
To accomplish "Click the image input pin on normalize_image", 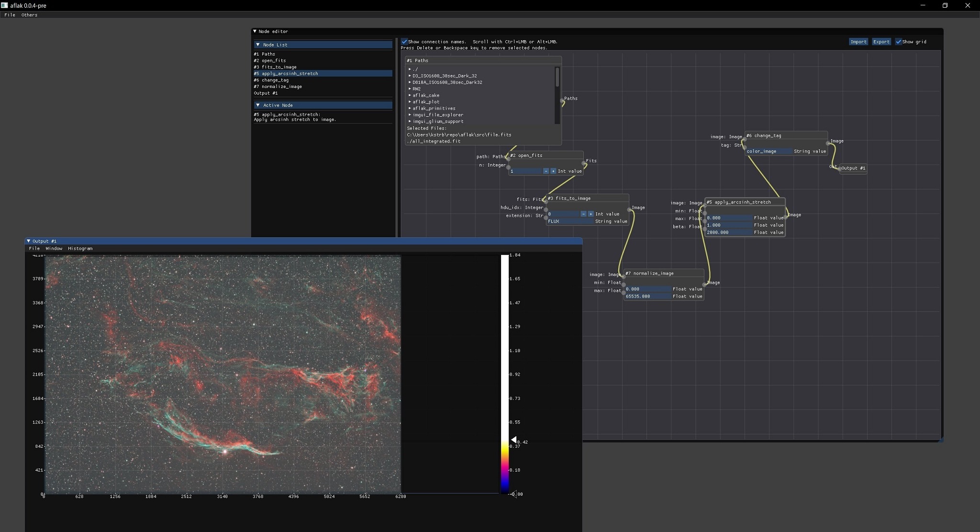I will 624,277.
